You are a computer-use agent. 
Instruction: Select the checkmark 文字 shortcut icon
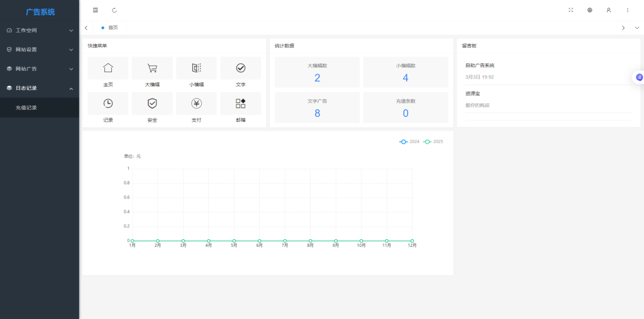click(x=240, y=68)
